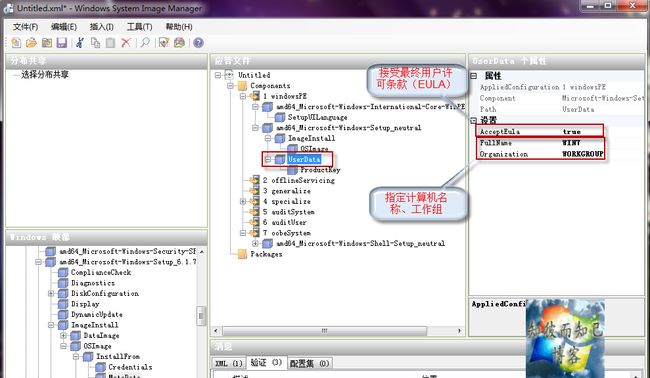Collapse the International-Core-WinPE component node
Screen dimensions: 650x378
[255, 107]
